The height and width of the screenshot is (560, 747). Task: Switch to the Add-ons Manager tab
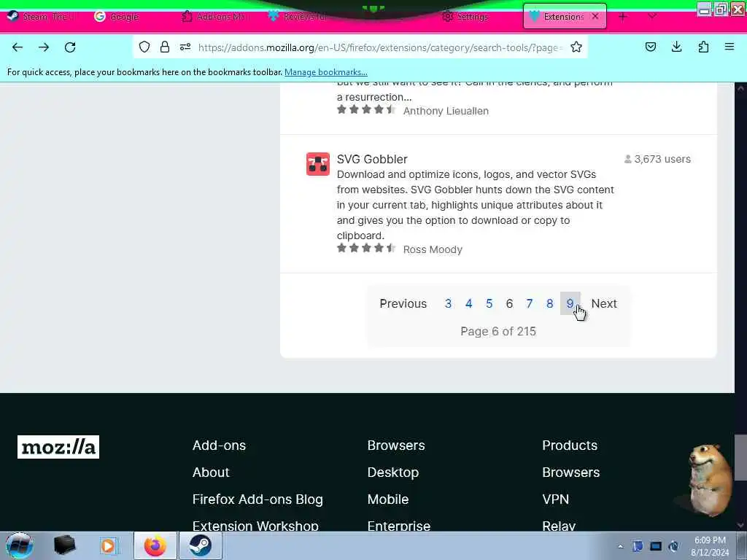click(214, 16)
